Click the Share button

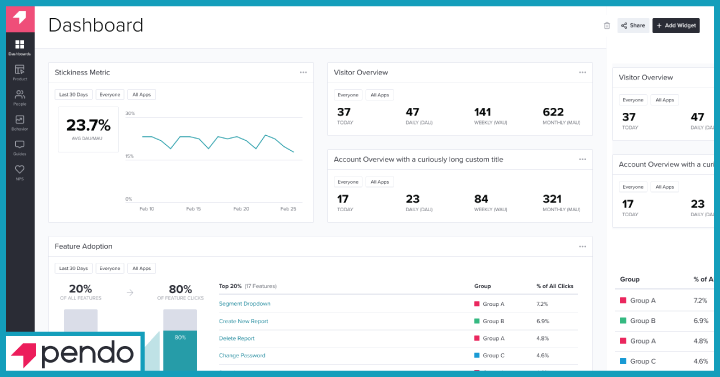tap(633, 26)
